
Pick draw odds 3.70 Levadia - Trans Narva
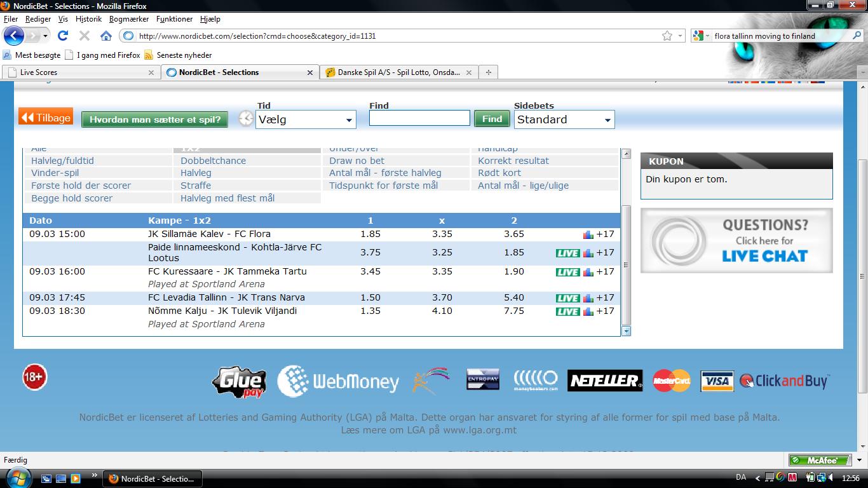click(442, 297)
